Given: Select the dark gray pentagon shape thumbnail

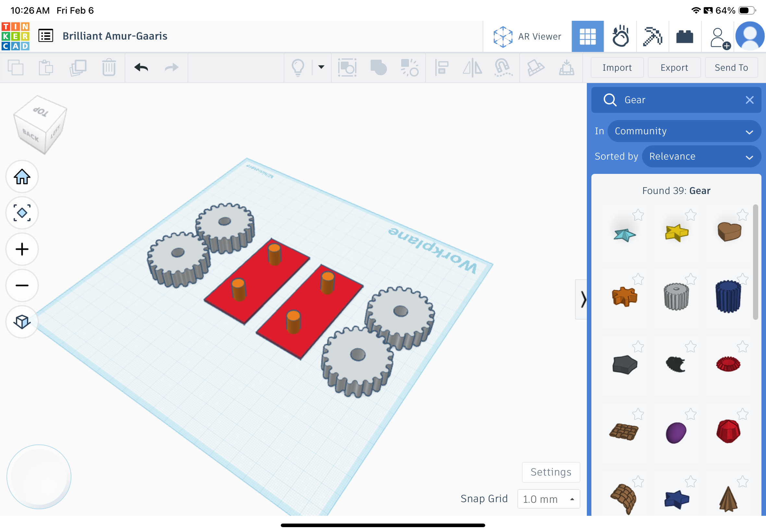Looking at the screenshot, I should click(624, 365).
